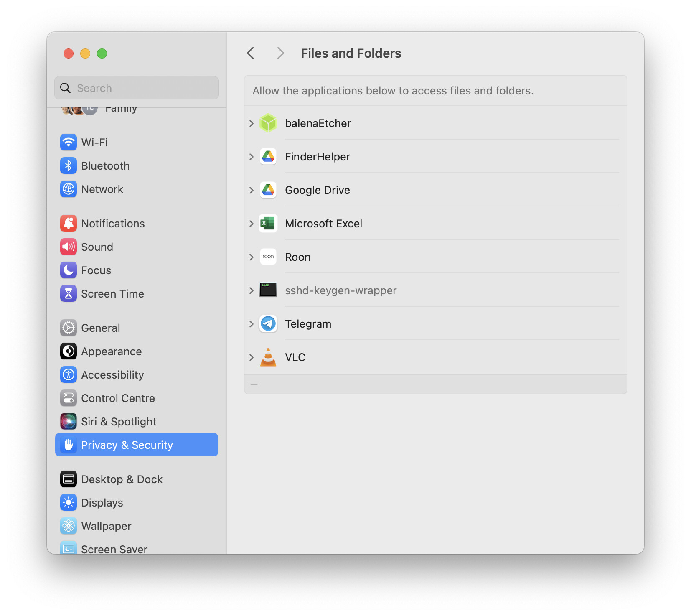Click the VLC traffic-cone icon
Screen dimensions: 691x616
tap(268, 357)
